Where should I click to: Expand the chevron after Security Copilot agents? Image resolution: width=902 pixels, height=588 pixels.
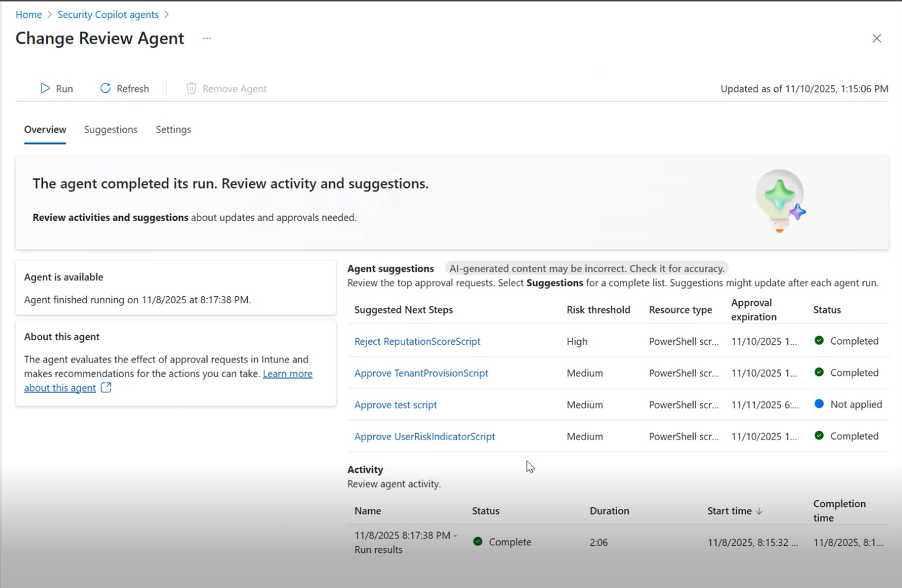click(x=167, y=14)
